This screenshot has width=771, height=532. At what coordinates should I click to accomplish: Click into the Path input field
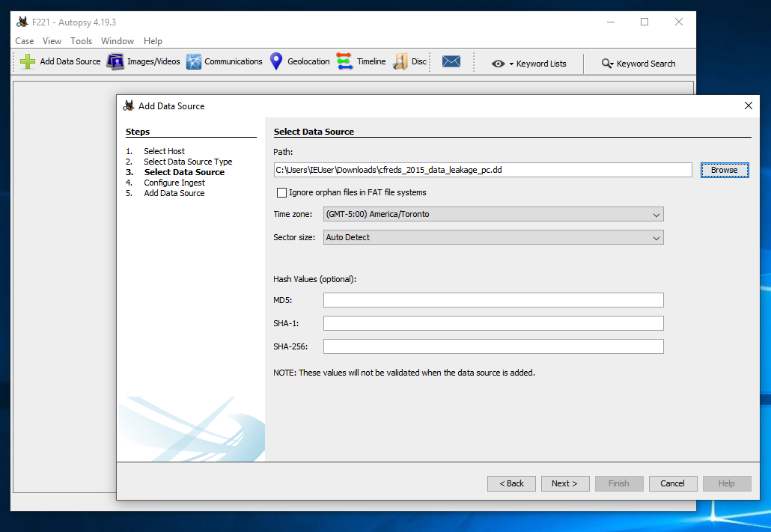pos(483,170)
